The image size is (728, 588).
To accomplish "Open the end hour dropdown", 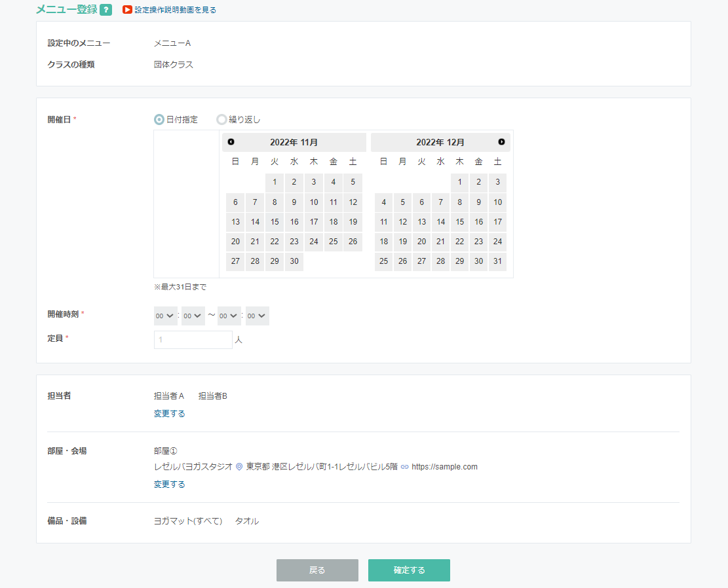I will [229, 316].
